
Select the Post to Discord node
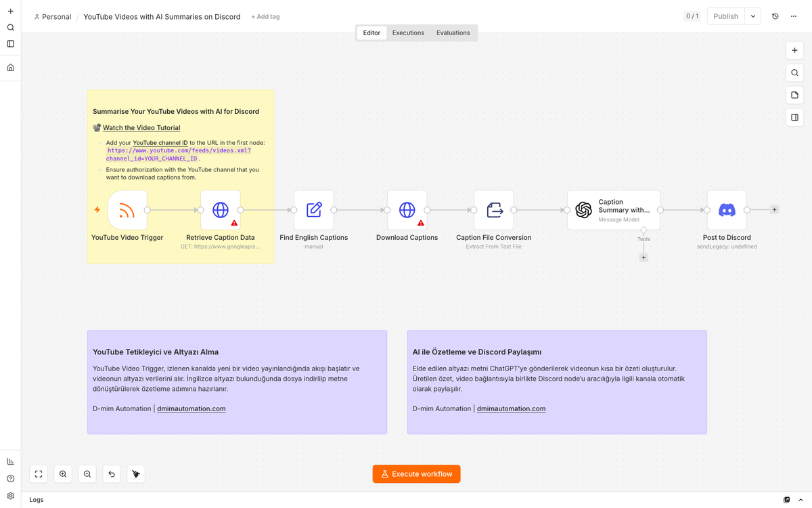coord(727,210)
